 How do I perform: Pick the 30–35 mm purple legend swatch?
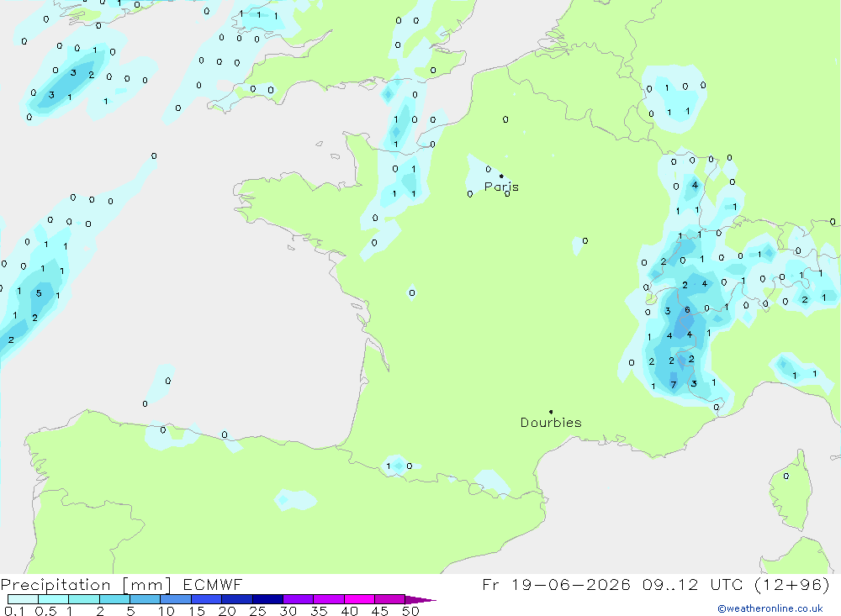pyautogui.click(x=298, y=599)
